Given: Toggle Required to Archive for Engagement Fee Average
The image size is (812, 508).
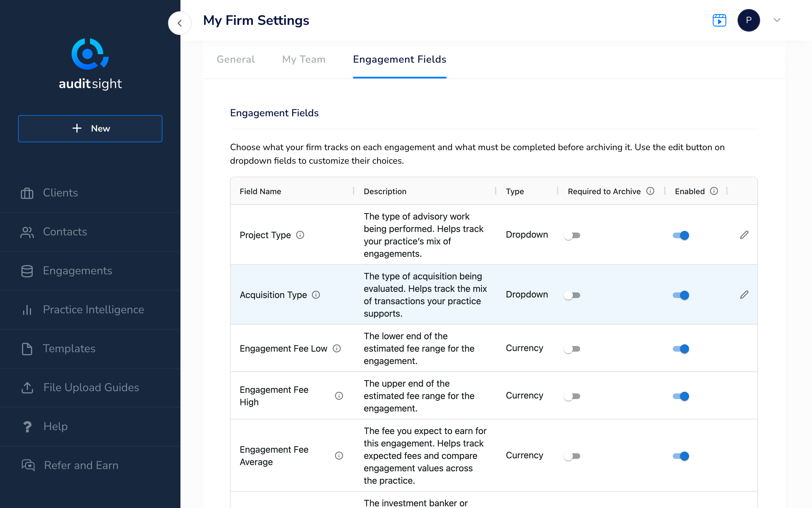Looking at the screenshot, I should [x=572, y=456].
